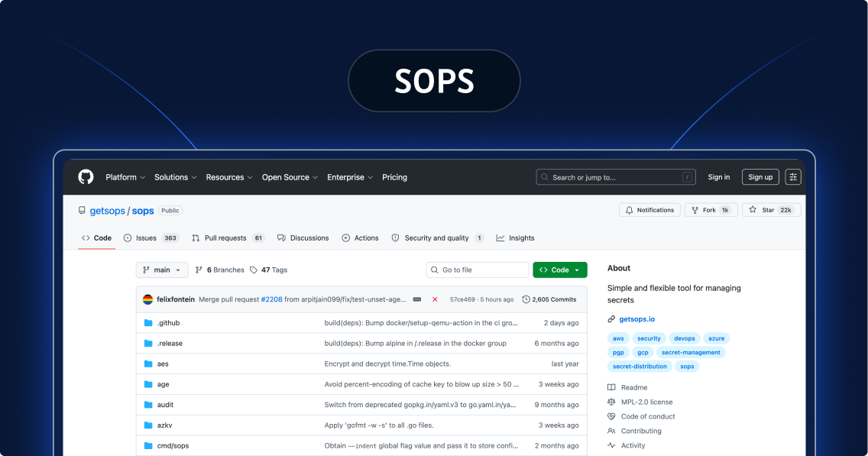View the 2,605 Commits history
This screenshot has height=456, width=868.
pyautogui.click(x=549, y=299)
